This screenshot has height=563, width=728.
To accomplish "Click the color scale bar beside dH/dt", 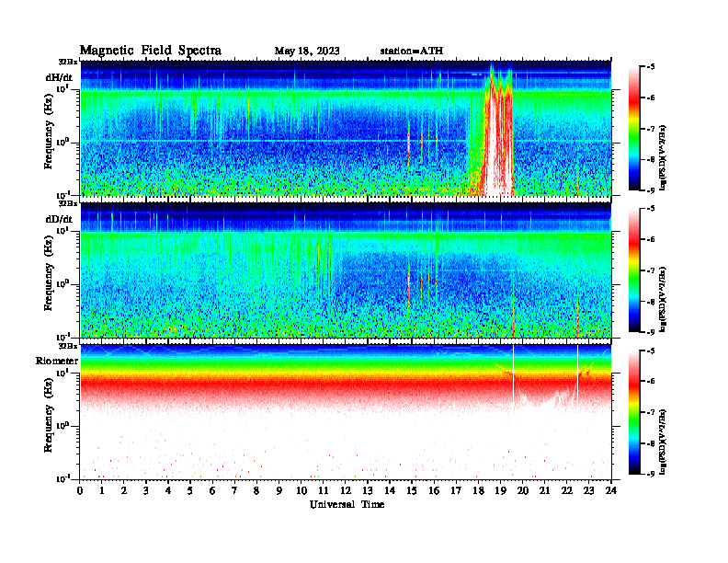I will [x=634, y=129].
